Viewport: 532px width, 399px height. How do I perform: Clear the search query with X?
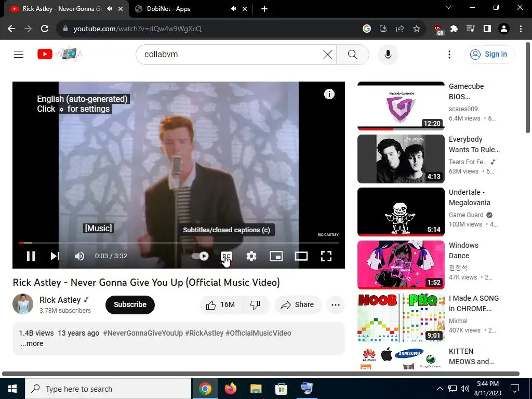pyautogui.click(x=328, y=54)
